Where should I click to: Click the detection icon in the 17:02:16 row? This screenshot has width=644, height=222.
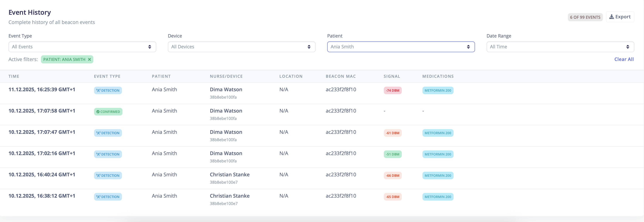[x=98, y=154]
